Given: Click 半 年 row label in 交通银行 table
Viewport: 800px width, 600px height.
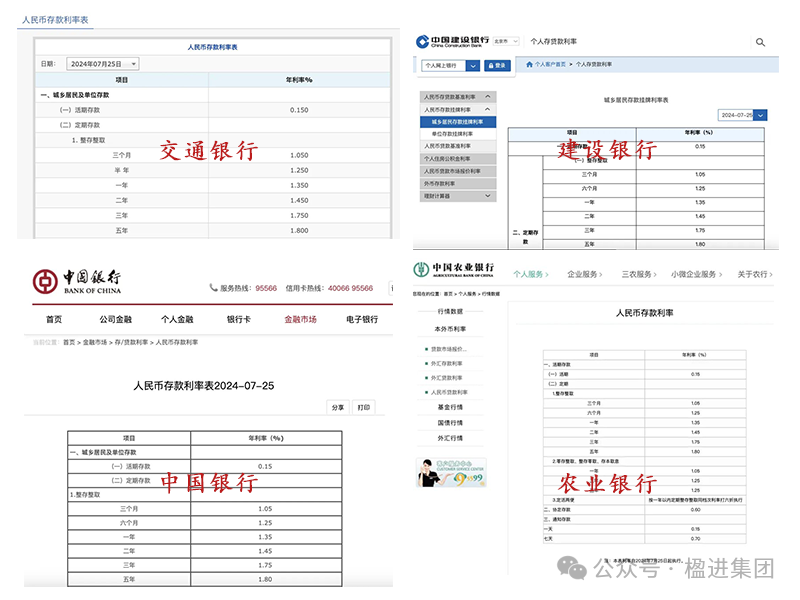Looking at the screenshot, I should point(121,170).
